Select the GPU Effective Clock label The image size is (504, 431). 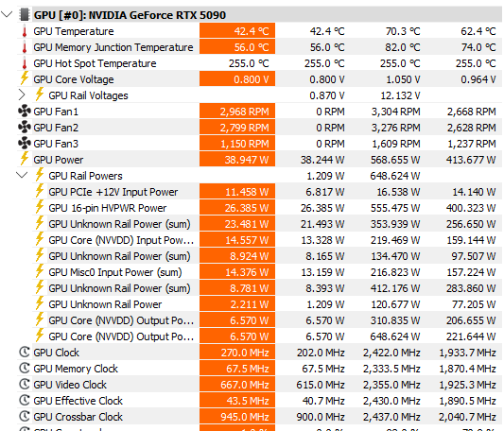coord(78,401)
